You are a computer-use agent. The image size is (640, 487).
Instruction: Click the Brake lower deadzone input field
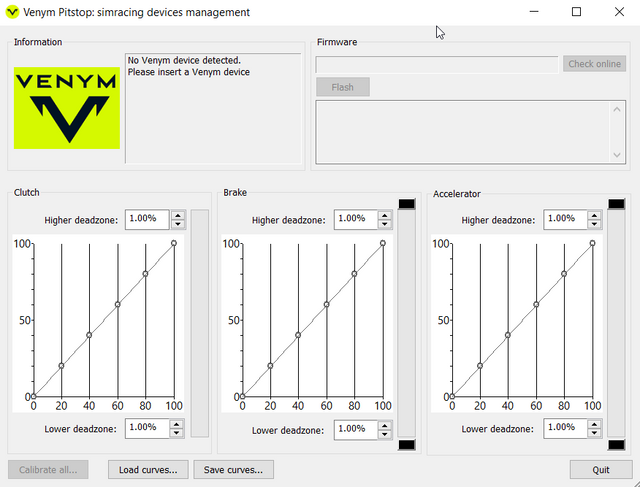pos(356,430)
